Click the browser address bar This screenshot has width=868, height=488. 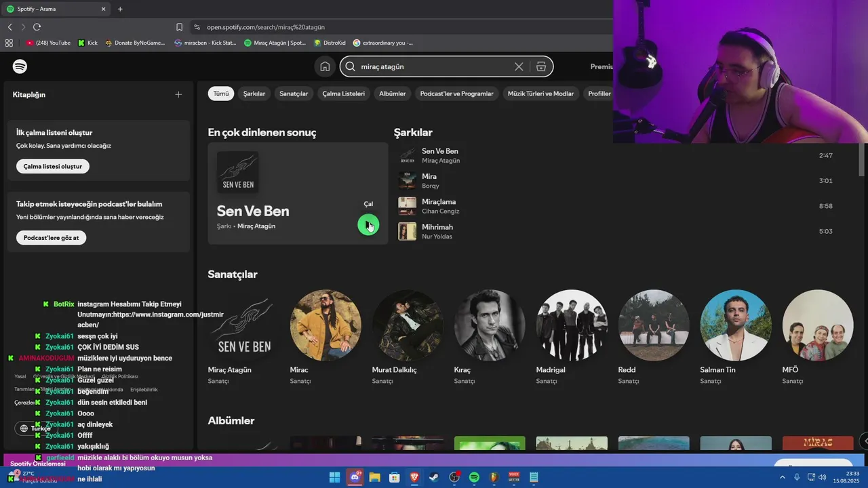400,27
